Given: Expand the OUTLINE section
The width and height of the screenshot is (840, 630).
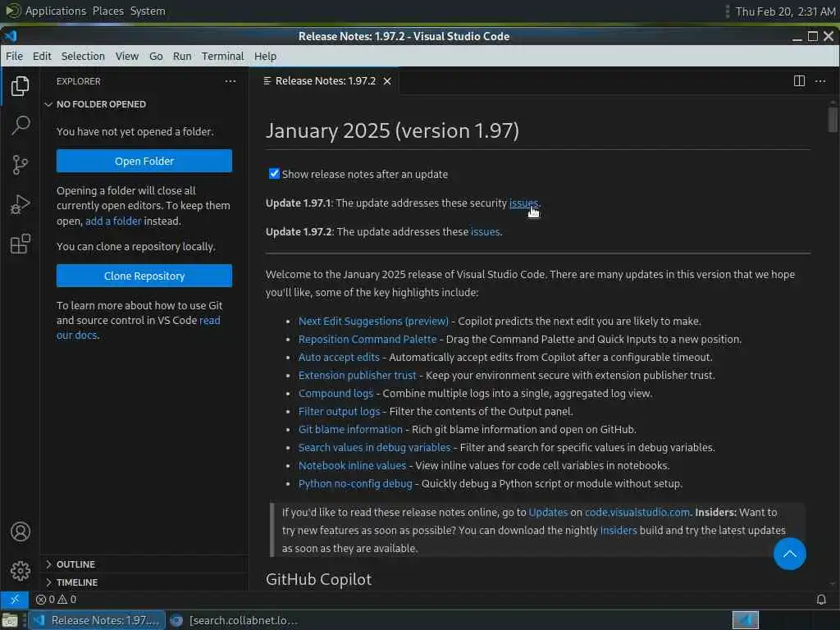Looking at the screenshot, I should point(75,564).
